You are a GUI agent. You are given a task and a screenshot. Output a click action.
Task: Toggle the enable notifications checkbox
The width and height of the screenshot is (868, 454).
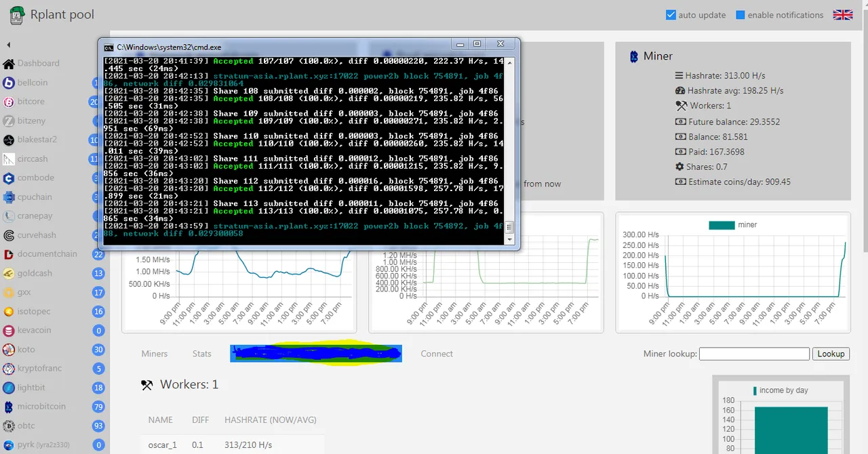(x=741, y=15)
